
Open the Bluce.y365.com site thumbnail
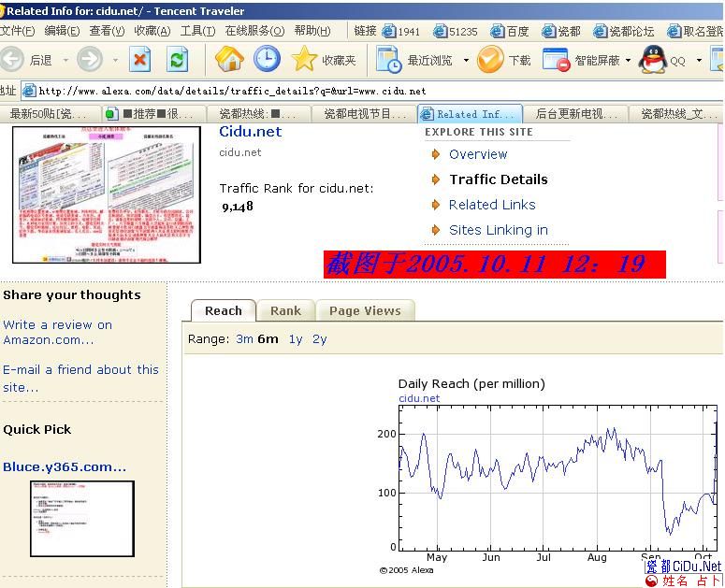(82, 519)
